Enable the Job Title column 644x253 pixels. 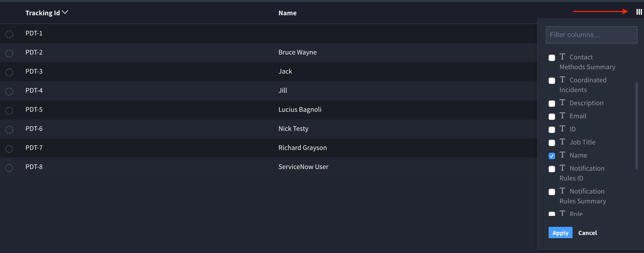click(x=552, y=143)
